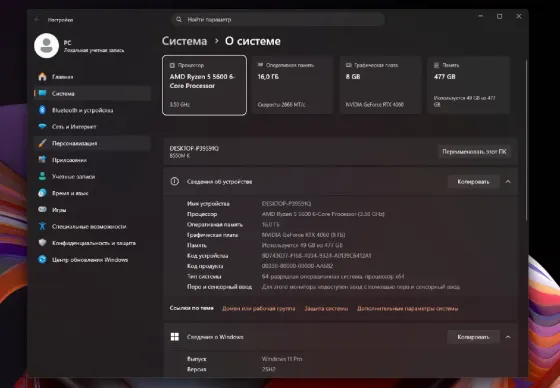560x388 pixels.
Task: Click the back arrow beside Настройки
Action: (x=37, y=20)
